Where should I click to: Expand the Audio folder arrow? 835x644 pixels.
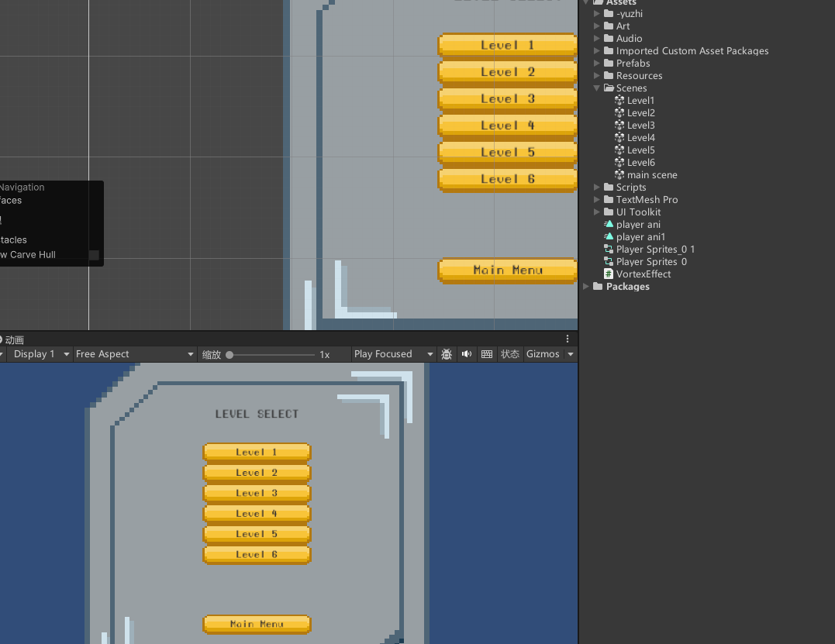click(x=597, y=38)
